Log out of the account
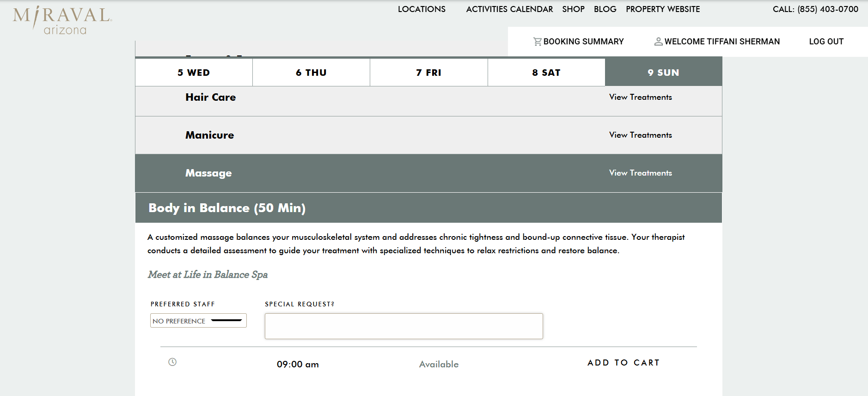868x396 pixels. point(826,42)
